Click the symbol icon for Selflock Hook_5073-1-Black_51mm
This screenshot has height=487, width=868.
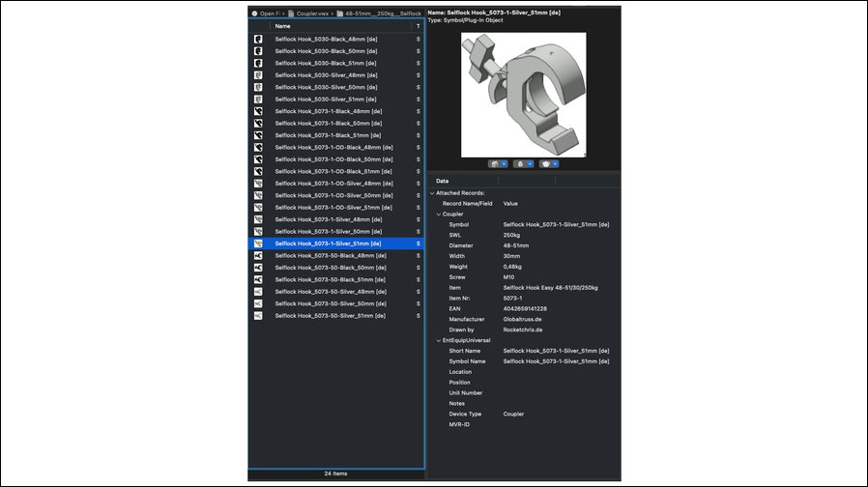258,135
